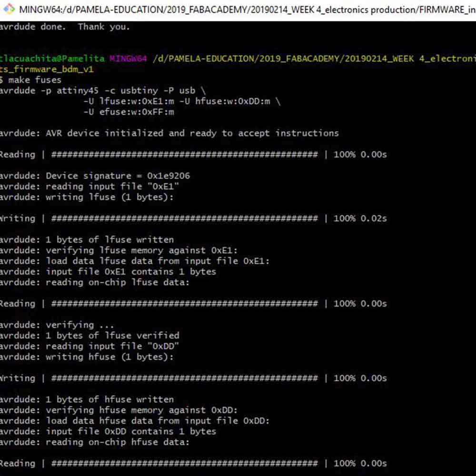This screenshot has height=476, width=476.
Task: Click the magenta MINGW64 prompt label
Action: (x=128, y=59)
